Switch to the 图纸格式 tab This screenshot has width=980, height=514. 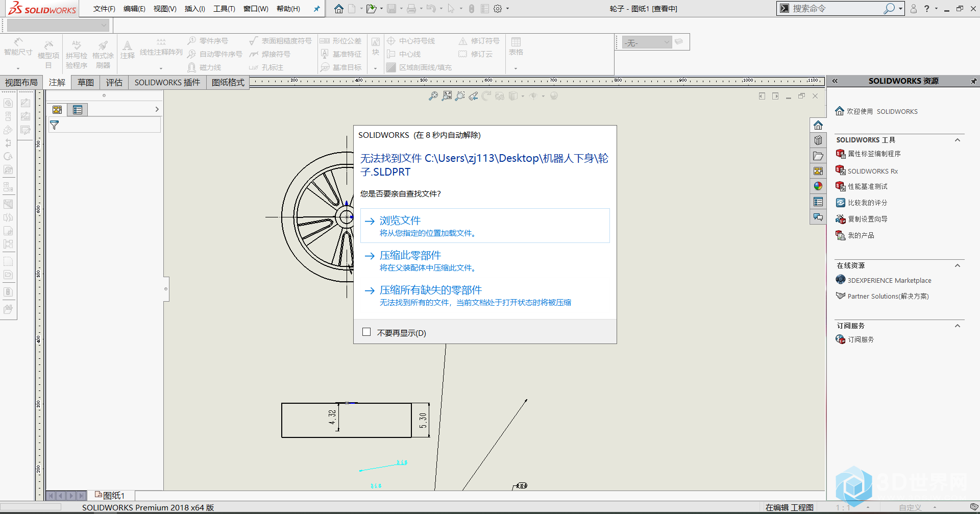pyautogui.click(x=228, y=83)
